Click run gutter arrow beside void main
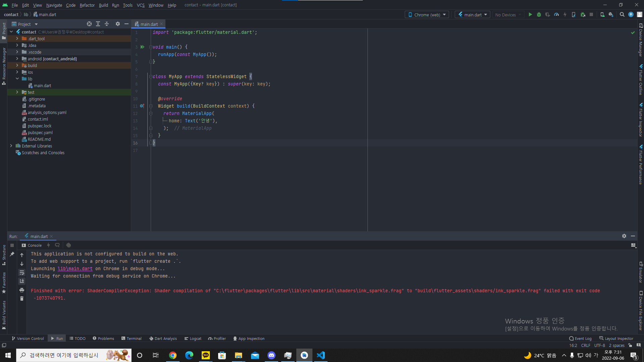Screen dimensions: 644x362 pos(143,47)
